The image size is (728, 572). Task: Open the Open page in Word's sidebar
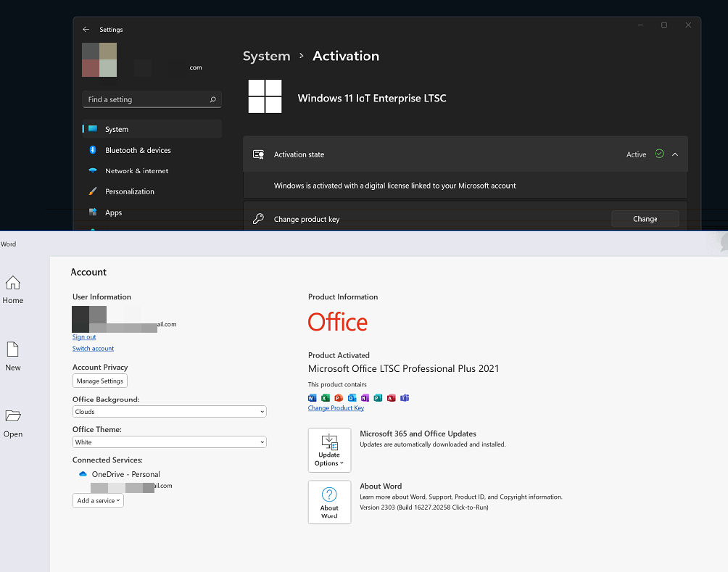[12, 423]
